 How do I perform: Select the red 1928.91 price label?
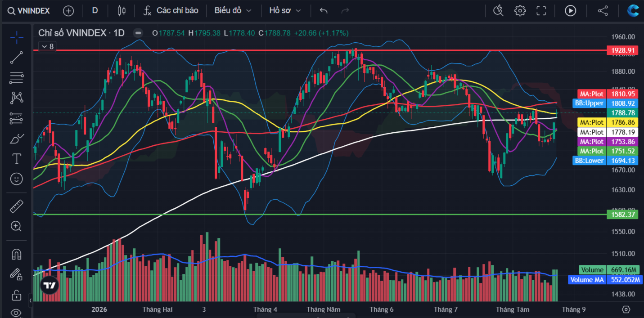[622, 50]
